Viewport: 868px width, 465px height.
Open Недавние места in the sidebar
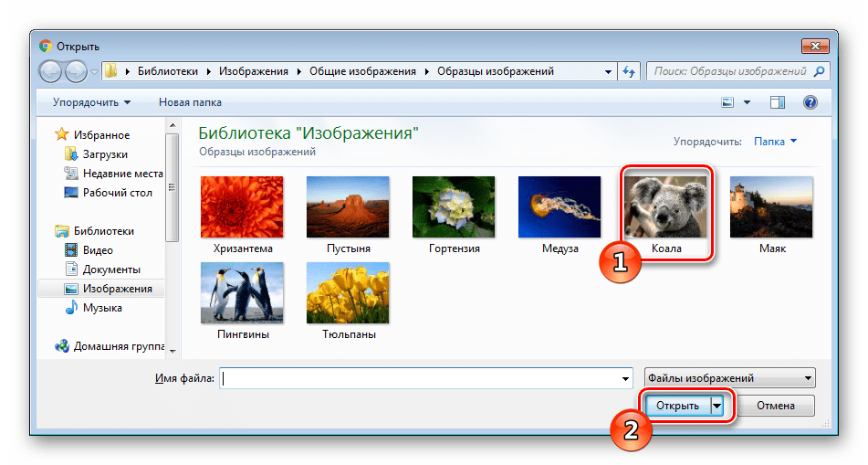point(123,174)
